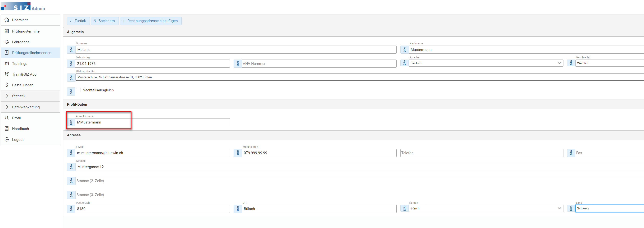Open Übersicht in the sidebar
Viewport: 644px width, 228px height.
(x=30, y=20)
